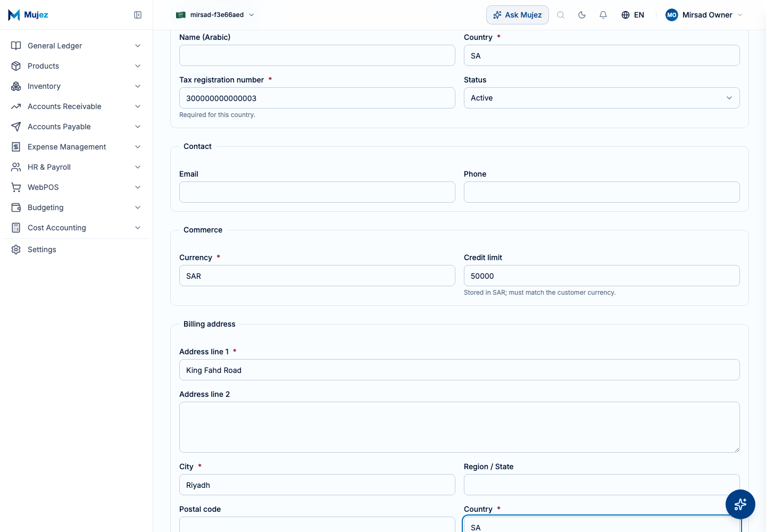Open the search icon in header
The image size is (766, 532).
561,15
